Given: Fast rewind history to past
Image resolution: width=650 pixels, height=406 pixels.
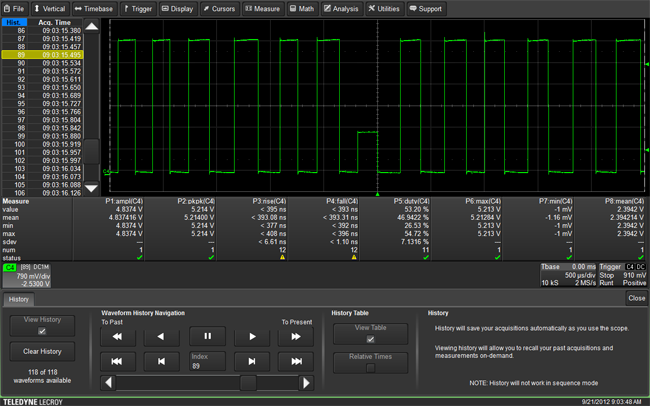Looking at the screenshot, I should pos(118,336).
